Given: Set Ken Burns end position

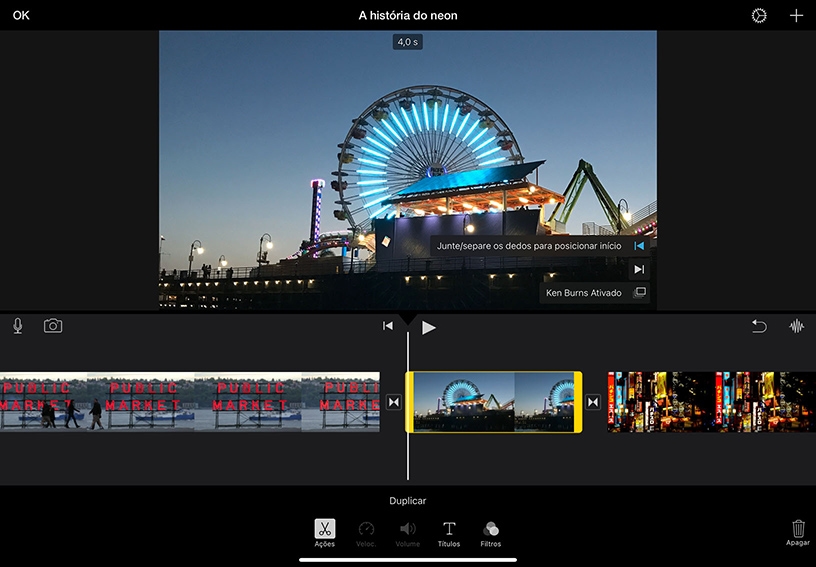Looking at the screenshot, I should point(639,269).
